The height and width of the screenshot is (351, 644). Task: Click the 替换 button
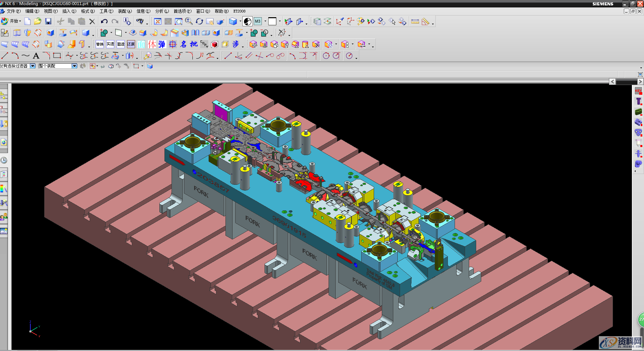coord(100,44)
